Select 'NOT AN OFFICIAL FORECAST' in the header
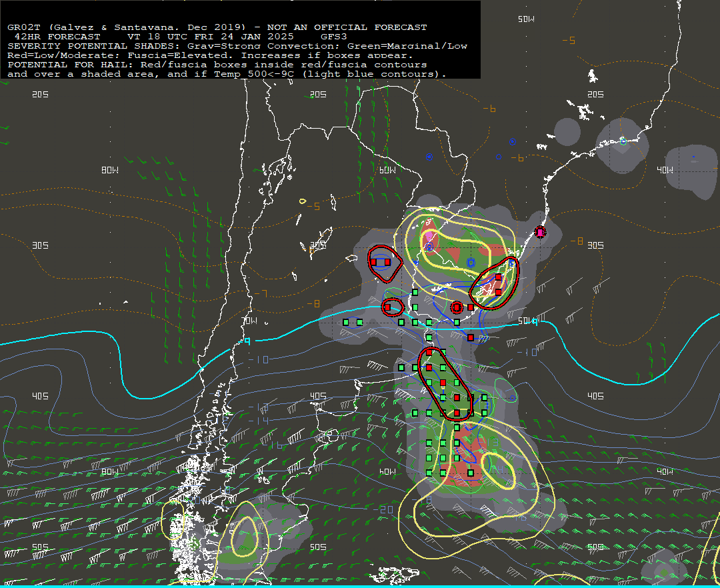The image size is (720, 588). (x=347, y=27)
